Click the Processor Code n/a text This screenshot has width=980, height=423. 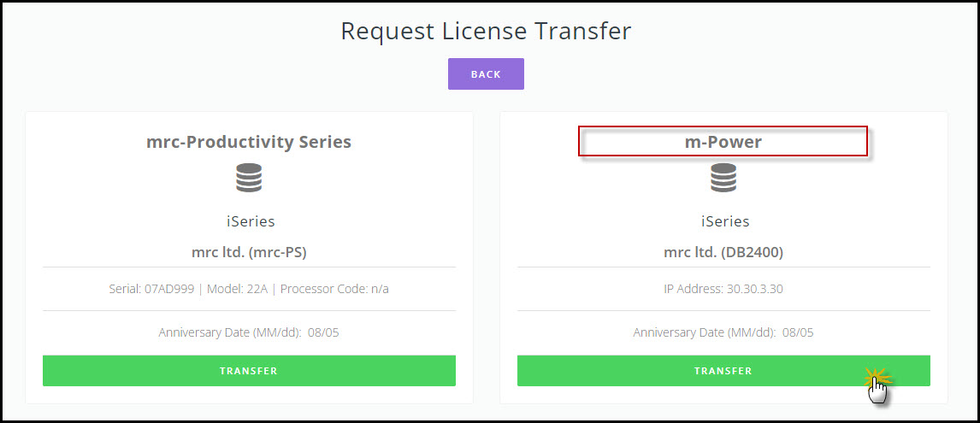[334, 289]
